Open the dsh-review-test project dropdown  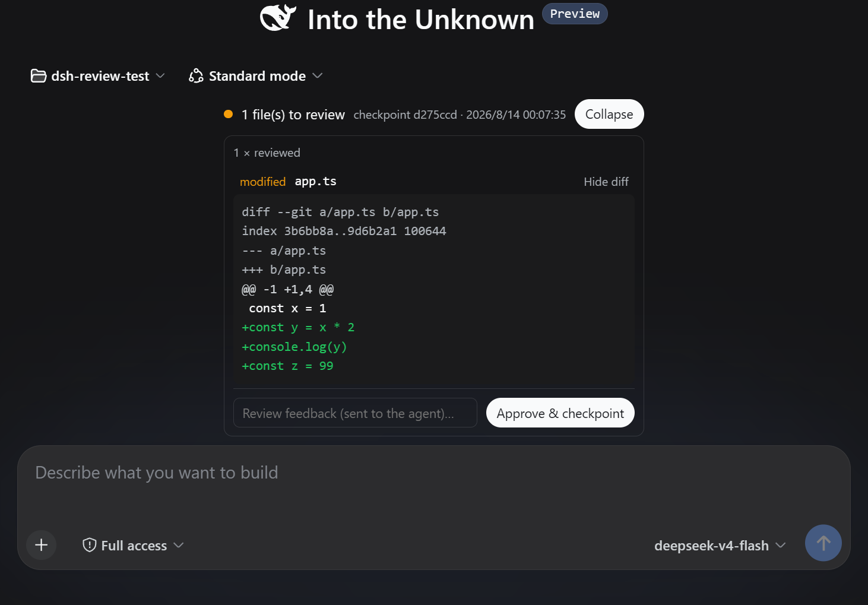[98, 76]
